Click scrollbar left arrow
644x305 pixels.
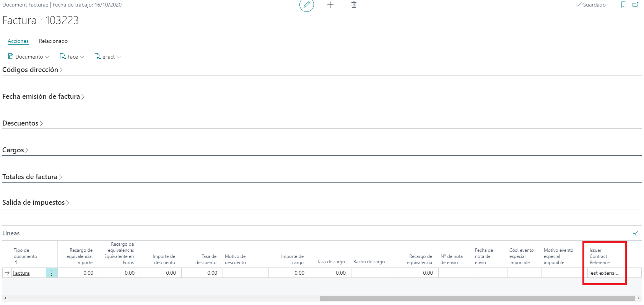pos(5,298)
